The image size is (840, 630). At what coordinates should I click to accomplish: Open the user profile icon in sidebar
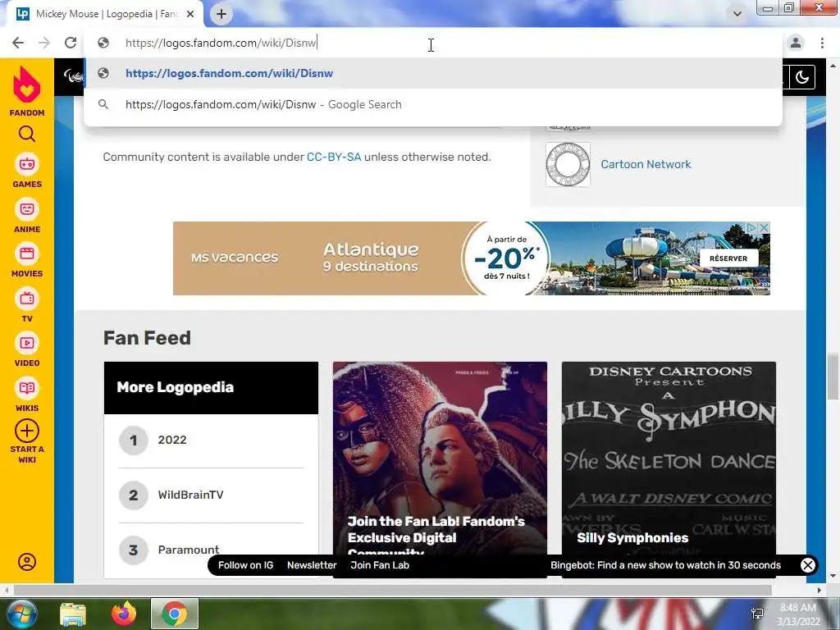click(x=27, y=561)
